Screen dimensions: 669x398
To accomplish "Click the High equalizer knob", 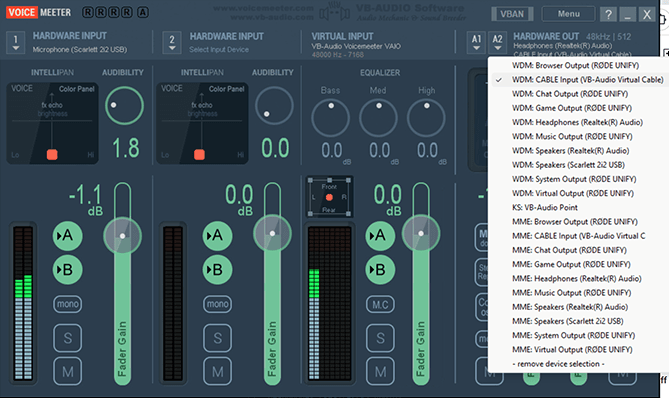I will [x=426, y=118].
